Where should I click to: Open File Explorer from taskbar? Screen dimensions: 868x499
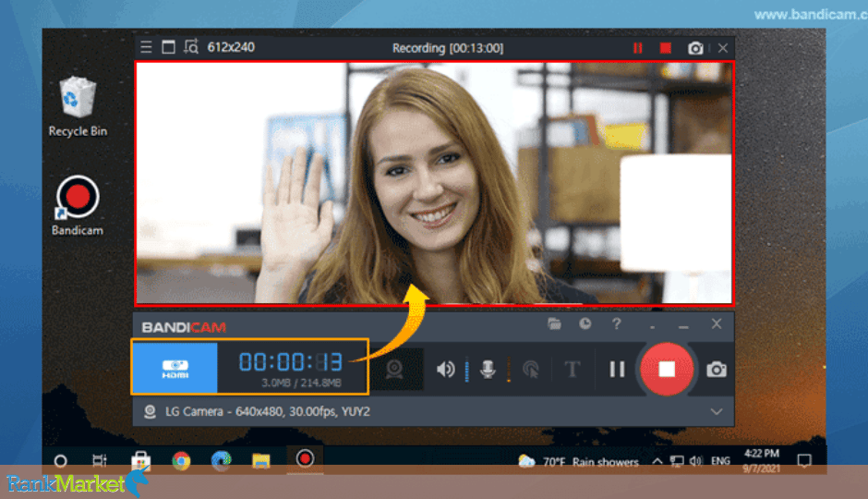(261, 461)
